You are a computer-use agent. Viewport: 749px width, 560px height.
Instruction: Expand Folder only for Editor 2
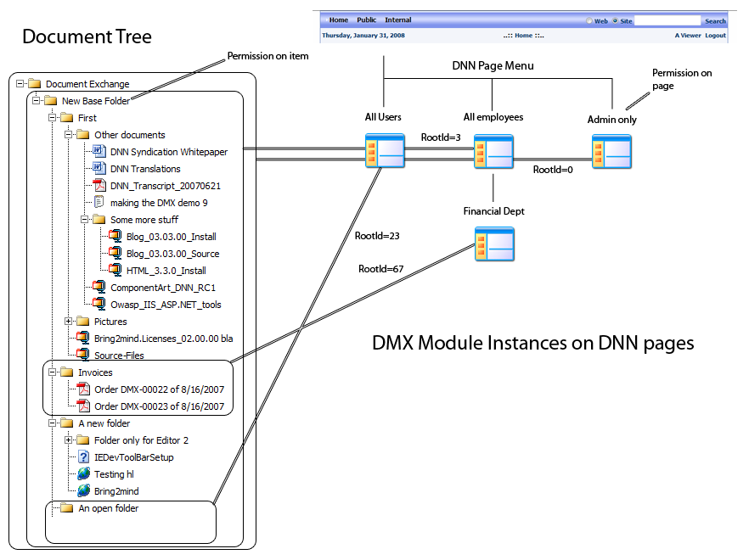69,440
